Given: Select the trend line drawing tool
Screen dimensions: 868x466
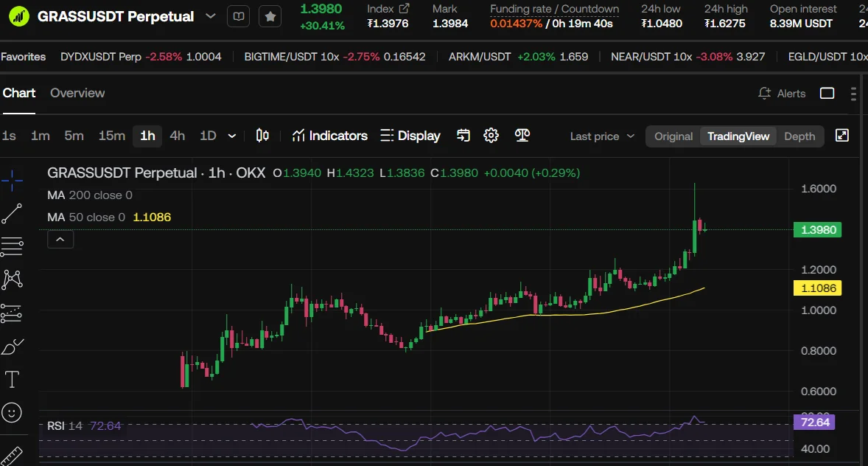Looking at the screenshot, I should tap(12, 214).
